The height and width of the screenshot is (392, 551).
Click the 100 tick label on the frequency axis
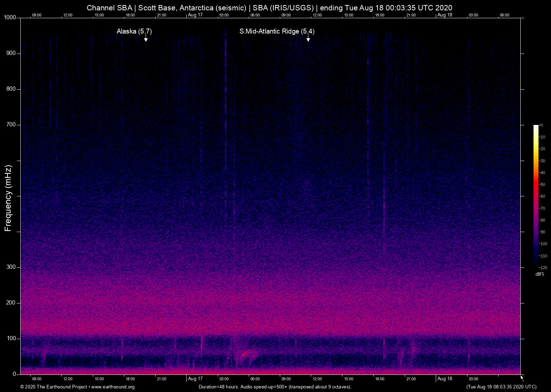[x=11, y=338]
